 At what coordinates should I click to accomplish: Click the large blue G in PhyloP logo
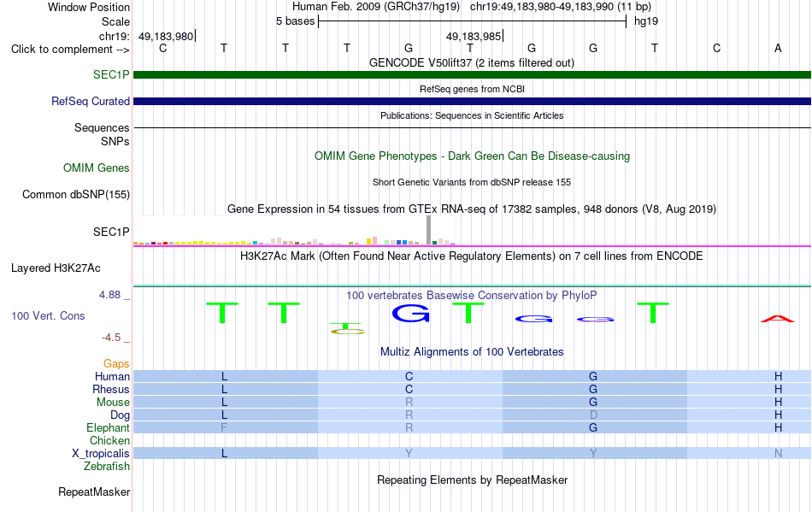[x=410, y=313]
